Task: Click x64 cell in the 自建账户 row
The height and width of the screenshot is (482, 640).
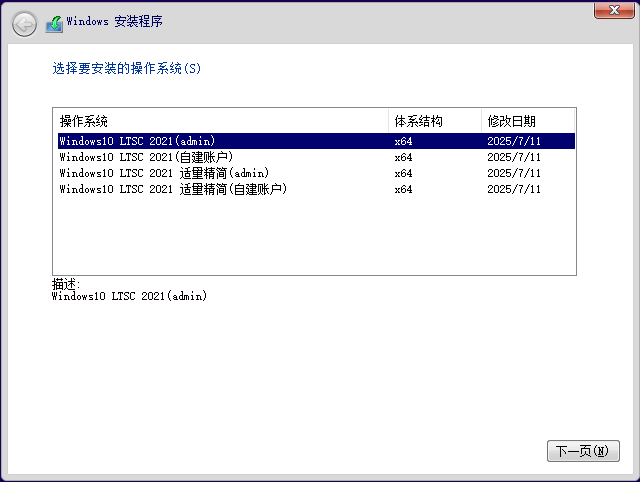Action: point(403,157)
